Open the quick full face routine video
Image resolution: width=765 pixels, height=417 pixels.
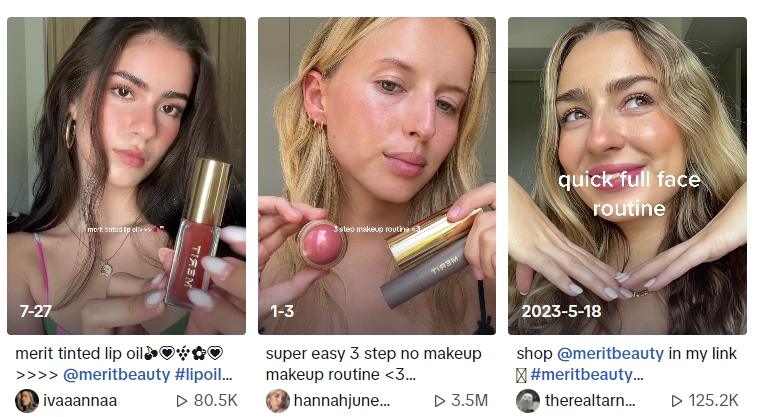coord(627,175)
